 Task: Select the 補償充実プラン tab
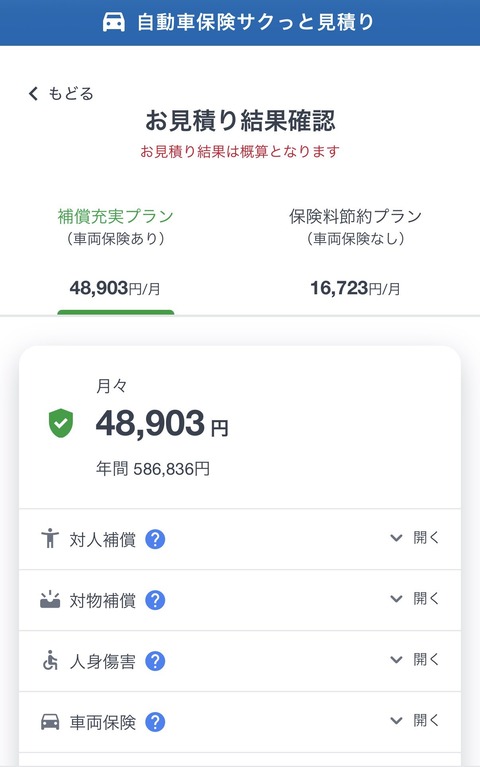point(115,254)
